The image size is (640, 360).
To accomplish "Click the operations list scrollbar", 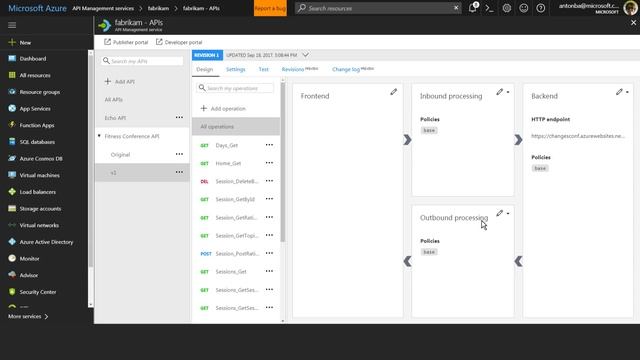I will click(283, 162).
